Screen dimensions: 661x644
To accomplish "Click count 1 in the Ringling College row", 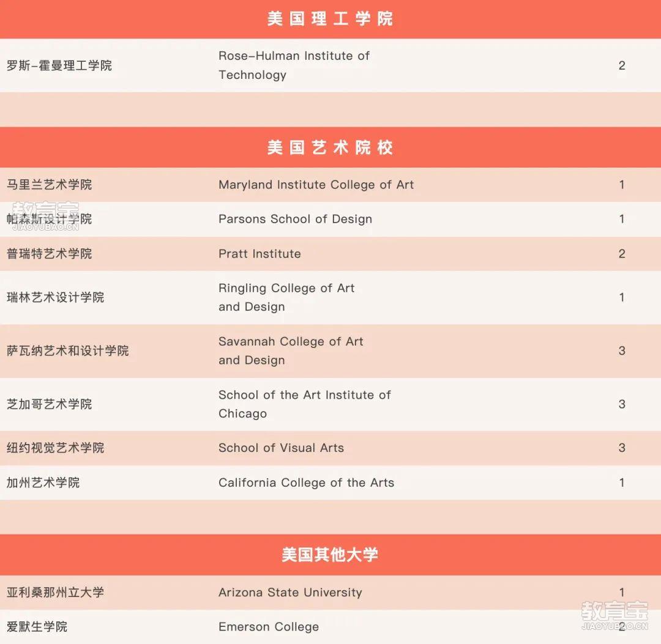I will pos(622,297).
